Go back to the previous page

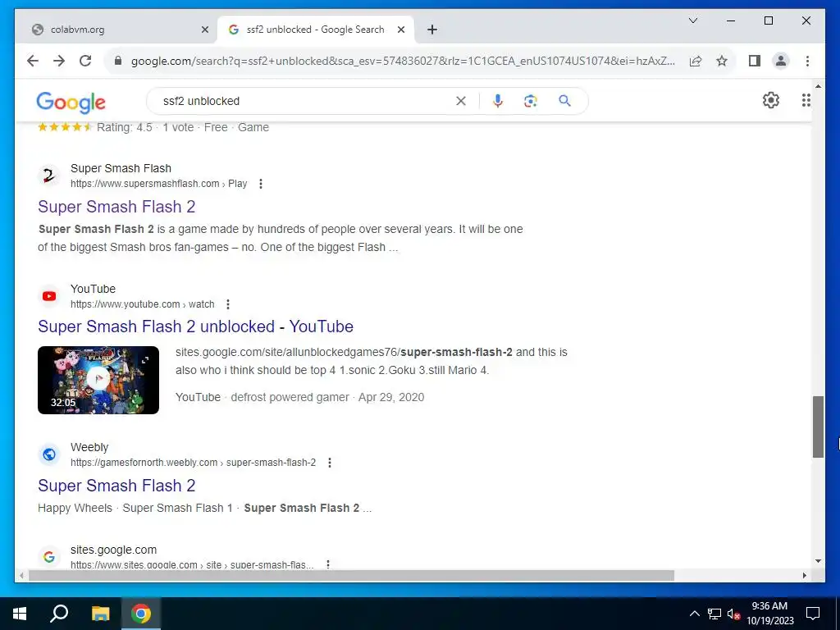[x=33, y=61]
